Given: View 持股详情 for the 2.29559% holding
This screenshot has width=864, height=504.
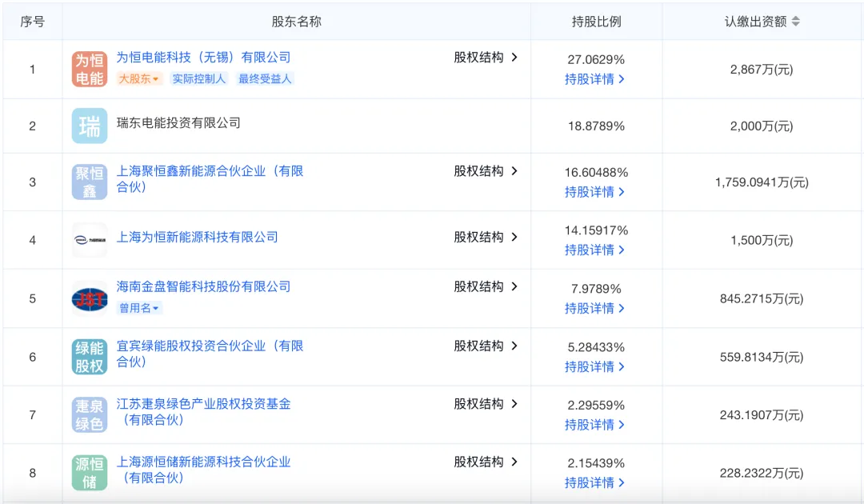Looking at the screenshot, I should coord(594,426).
